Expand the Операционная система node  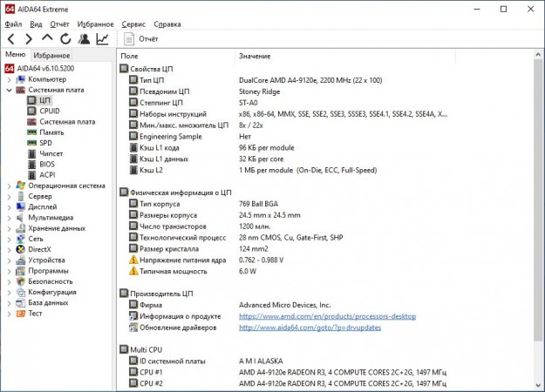tap(9, 186)
